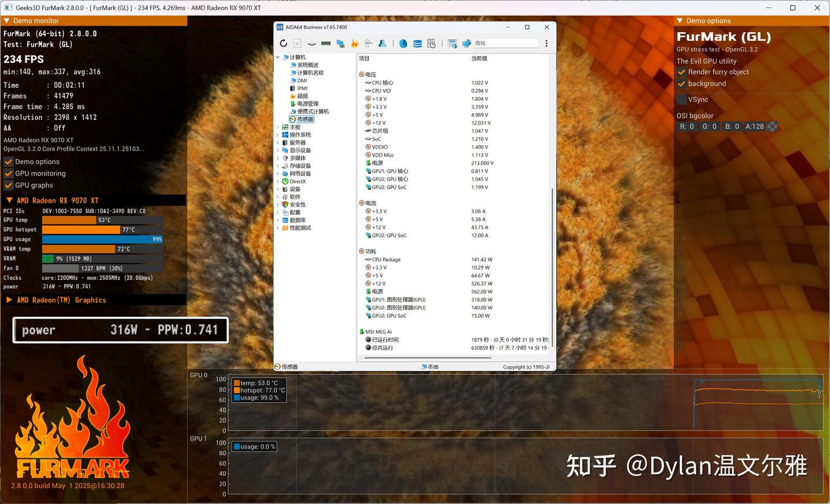The width and height of the screenshot is (830, 504).
Task: Select the 网络设备 tree entry
Action: pos(300,173)
